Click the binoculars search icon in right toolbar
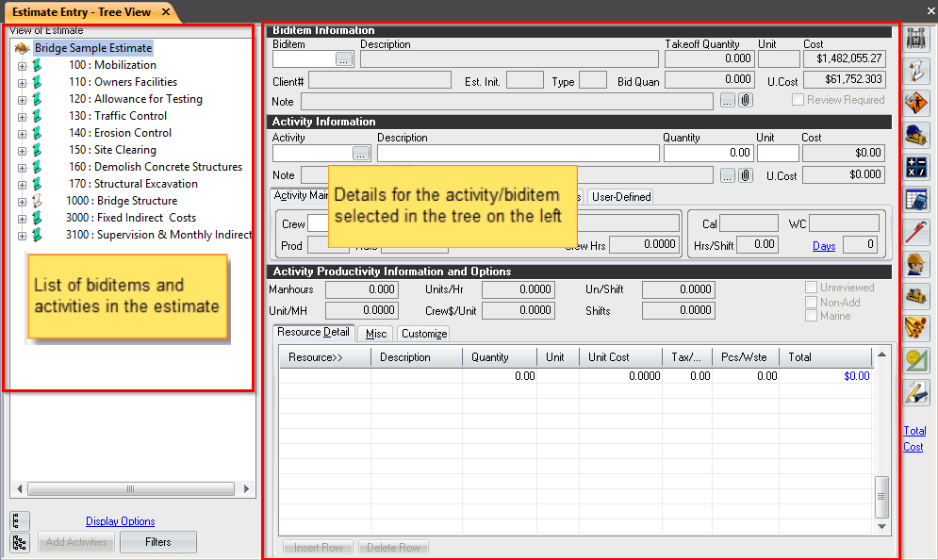938x560 pixels. point(916,39)
